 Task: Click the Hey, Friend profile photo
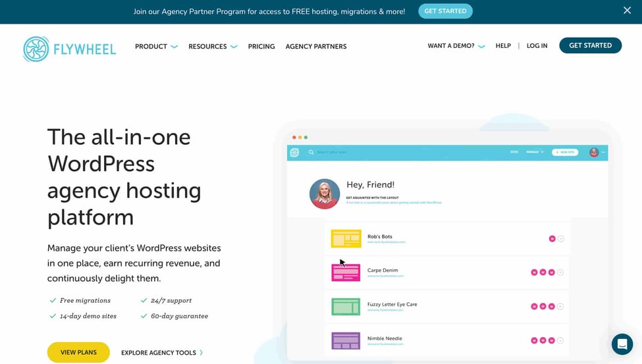coord(325,194)
